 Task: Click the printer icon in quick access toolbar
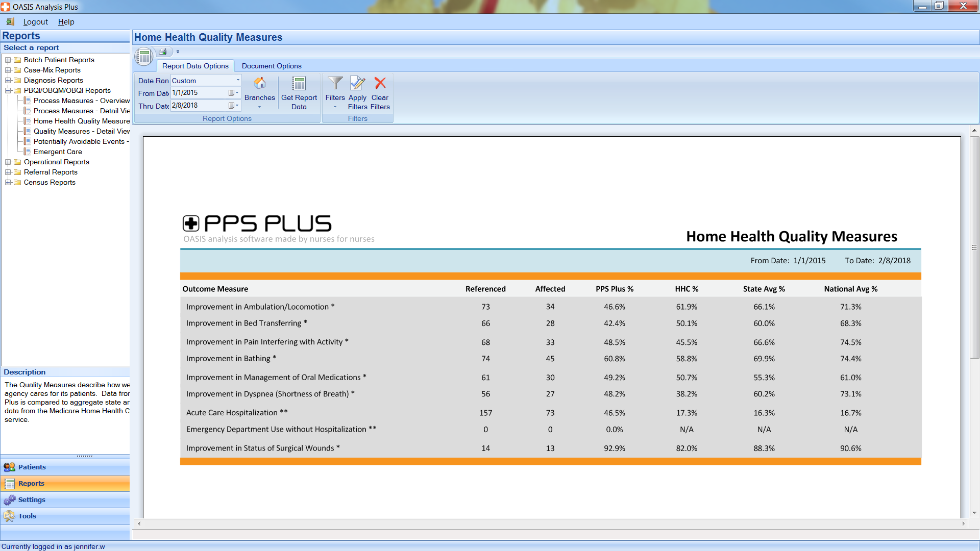tap(163, 52)
